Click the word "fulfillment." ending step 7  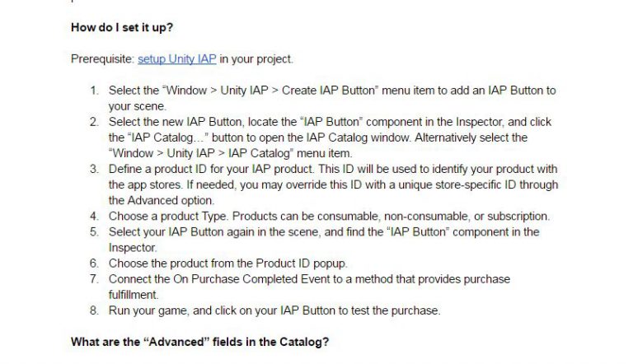pos(134,295)
